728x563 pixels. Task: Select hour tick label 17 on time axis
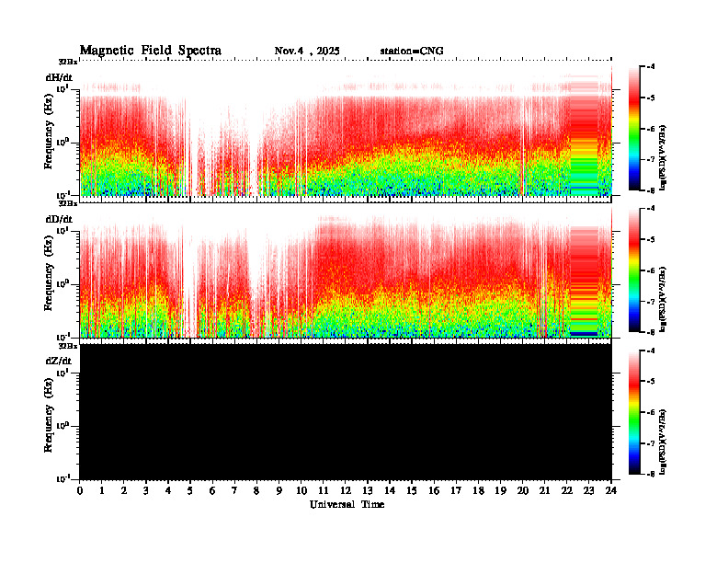(x=457, y=490)
